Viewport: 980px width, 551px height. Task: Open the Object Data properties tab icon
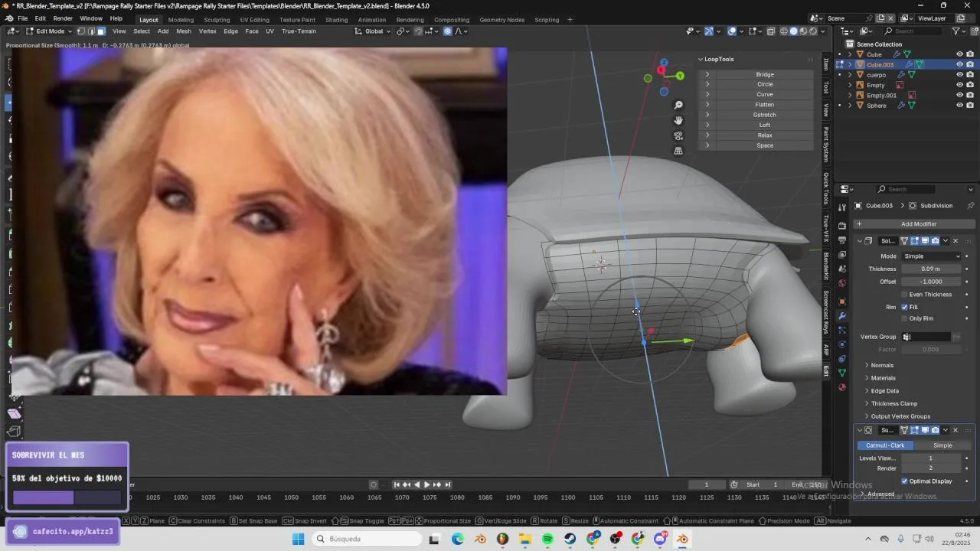point(842,373)
